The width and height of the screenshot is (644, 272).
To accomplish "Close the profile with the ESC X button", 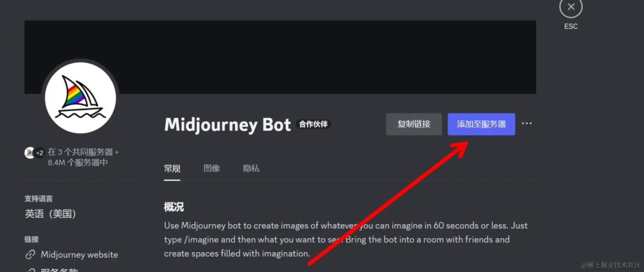I will point(571,7).
